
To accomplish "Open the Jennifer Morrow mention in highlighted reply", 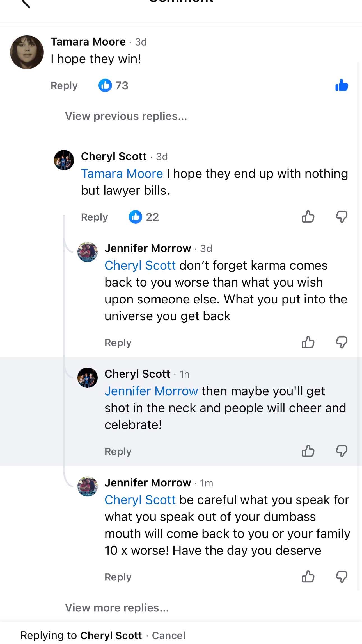I will coord(151,391).
